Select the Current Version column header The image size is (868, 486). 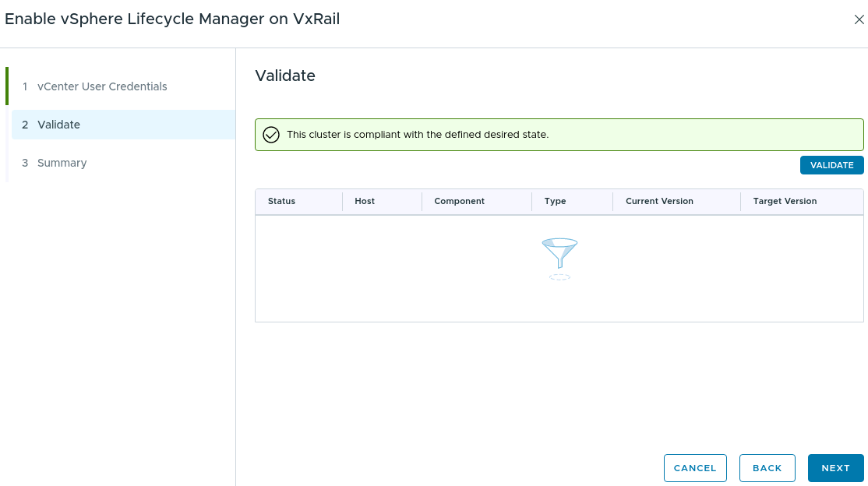pos(659,201)
